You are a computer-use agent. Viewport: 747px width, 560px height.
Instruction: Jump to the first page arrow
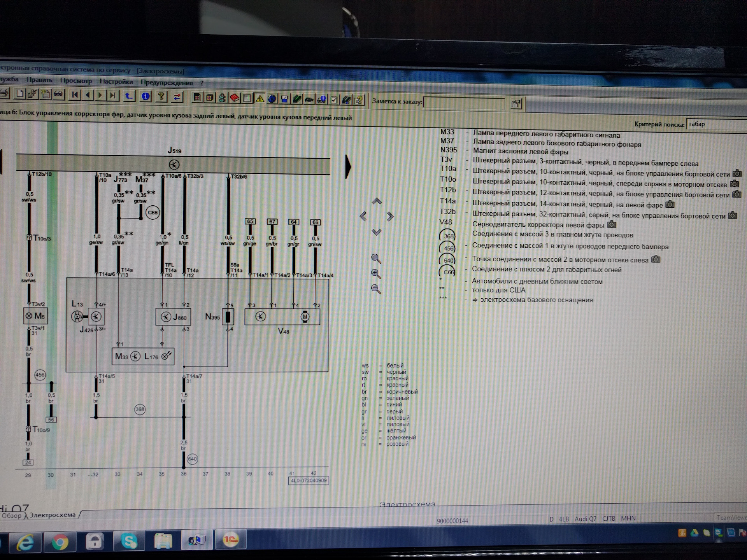[75, 95]
